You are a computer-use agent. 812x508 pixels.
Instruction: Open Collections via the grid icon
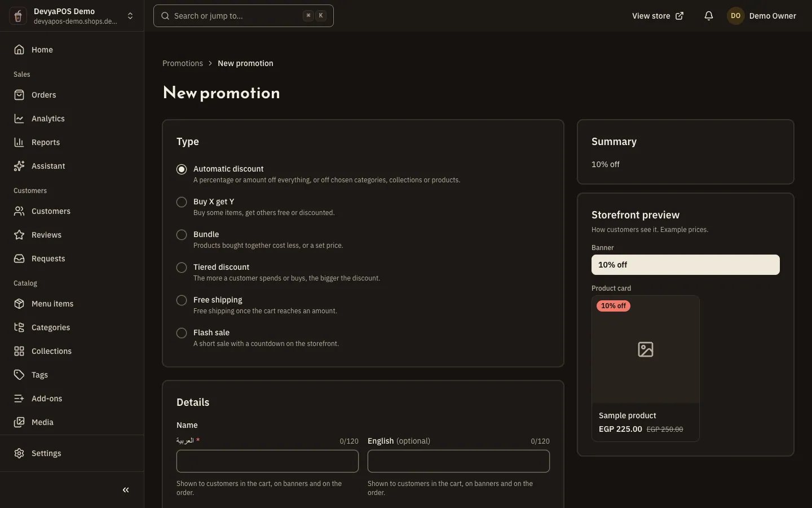click(x=19, y=351)
